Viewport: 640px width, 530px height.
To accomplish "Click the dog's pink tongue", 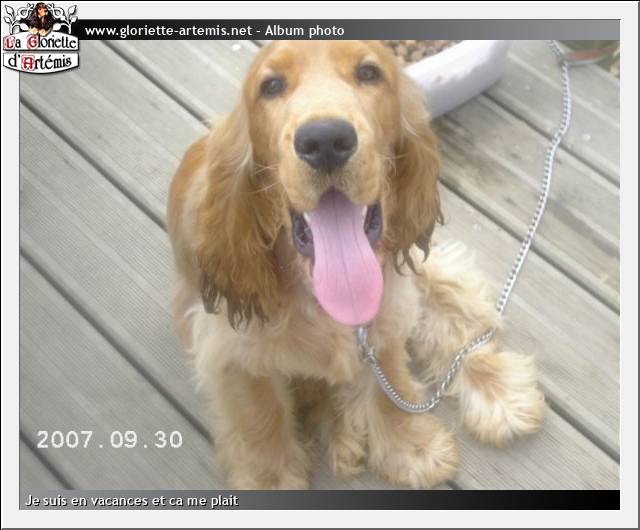I will tap(344, 260).
